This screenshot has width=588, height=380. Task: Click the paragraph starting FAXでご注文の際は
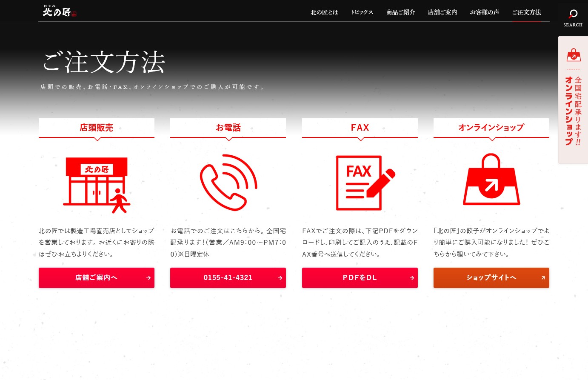click(x=360, y=242)
